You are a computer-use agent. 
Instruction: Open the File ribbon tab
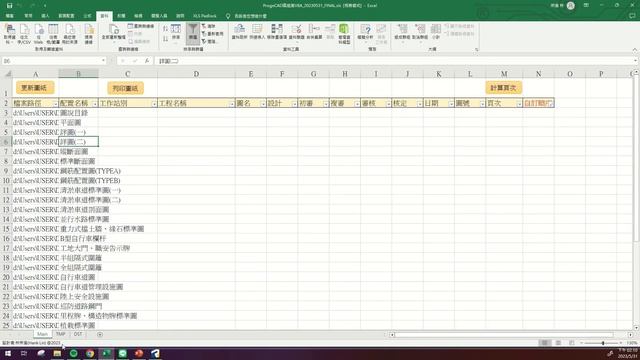click(10, 16)
